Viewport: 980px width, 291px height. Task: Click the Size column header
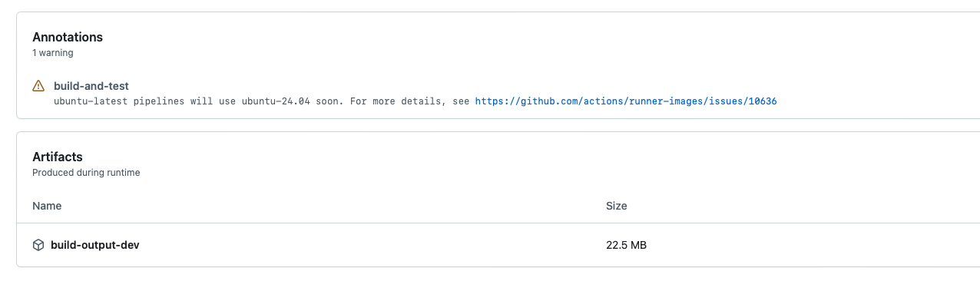(x=617, y=206)
